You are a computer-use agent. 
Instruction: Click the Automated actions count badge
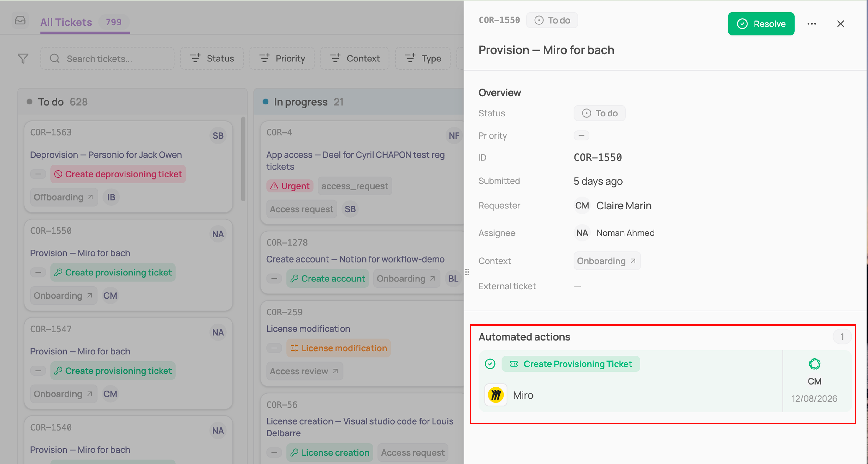pos(842,336)
